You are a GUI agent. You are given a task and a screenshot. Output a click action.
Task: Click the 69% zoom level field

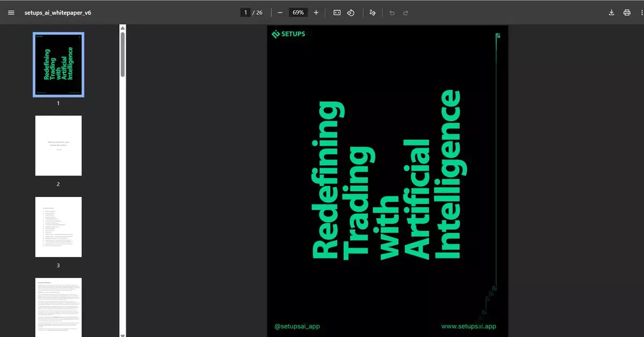[298, 12]
